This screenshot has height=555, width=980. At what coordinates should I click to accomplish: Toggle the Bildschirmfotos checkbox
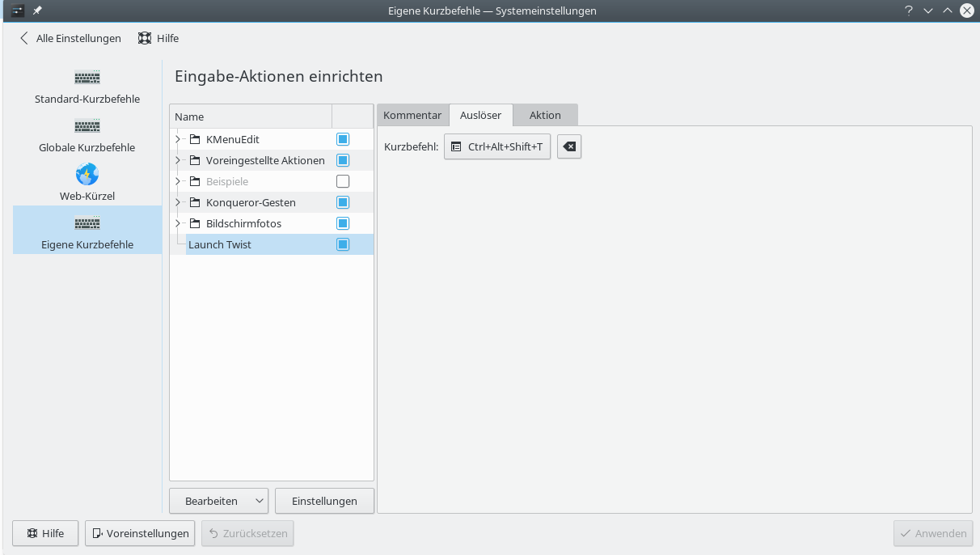pos(343,223)
